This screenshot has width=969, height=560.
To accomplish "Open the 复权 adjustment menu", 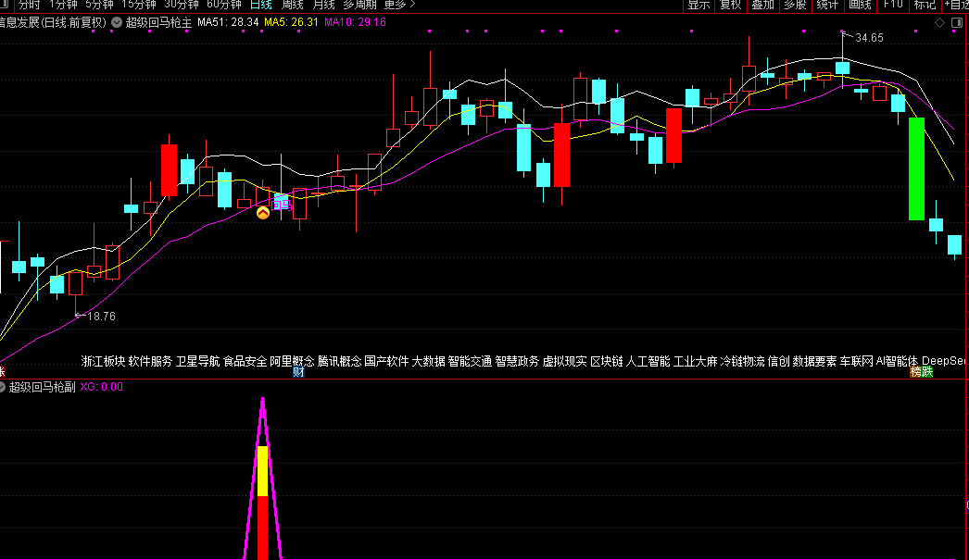I will point(731,5).
